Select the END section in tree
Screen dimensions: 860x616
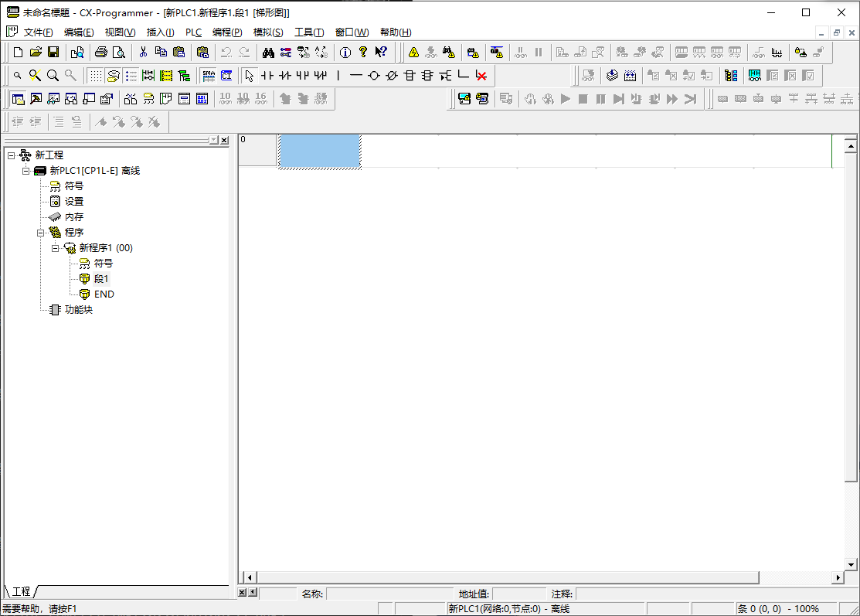click(x=104, y=294)
